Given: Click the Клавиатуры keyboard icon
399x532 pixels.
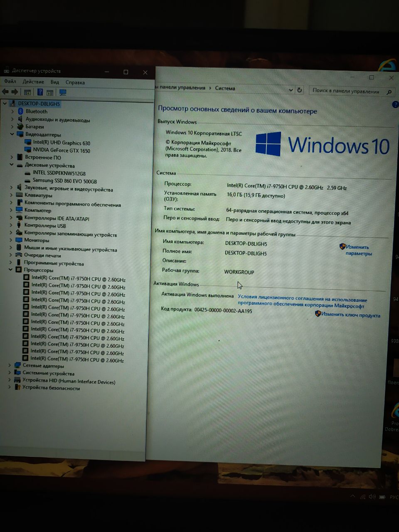Looking at the screenshot, I should [x=19, y=195].
